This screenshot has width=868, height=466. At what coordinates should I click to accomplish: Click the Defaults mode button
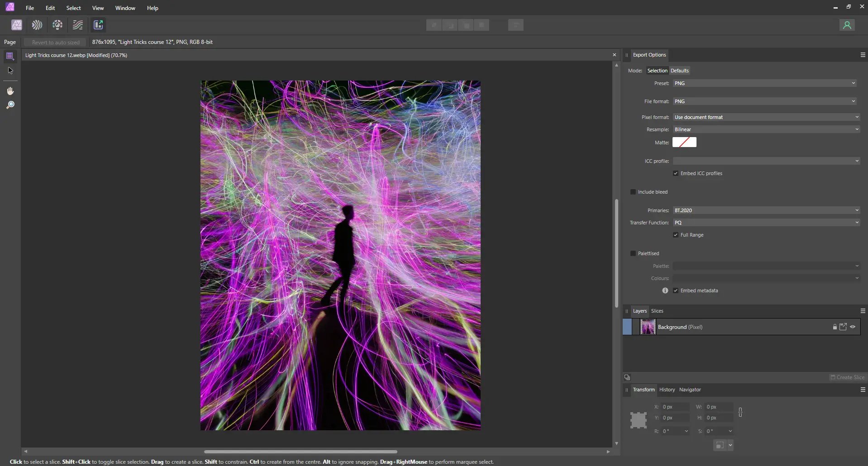[680, 71]
